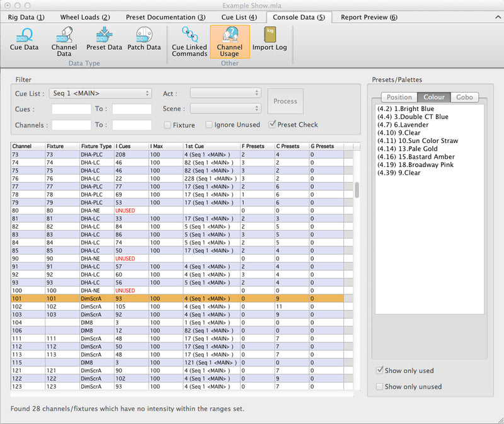The image size is (504, 424).
Task: Expand the Act dropdown
Action: click(225, 93)
